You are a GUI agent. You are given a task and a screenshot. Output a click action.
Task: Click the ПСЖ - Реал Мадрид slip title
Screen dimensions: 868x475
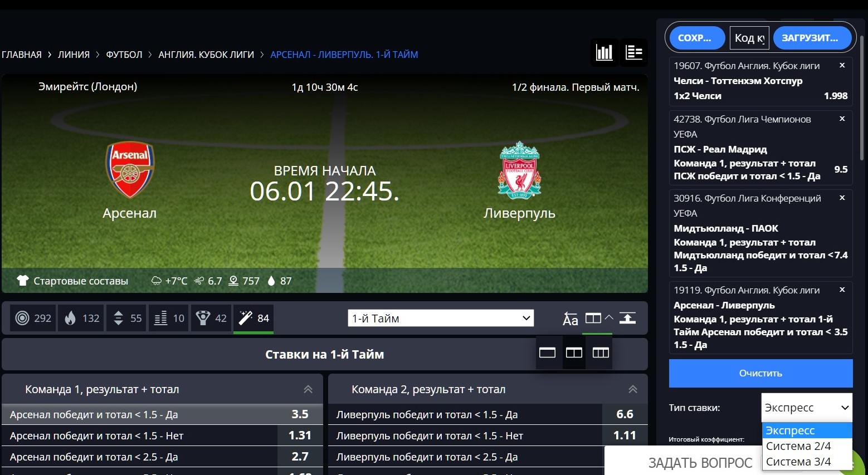pyautogui.click(x=720, y=149)
